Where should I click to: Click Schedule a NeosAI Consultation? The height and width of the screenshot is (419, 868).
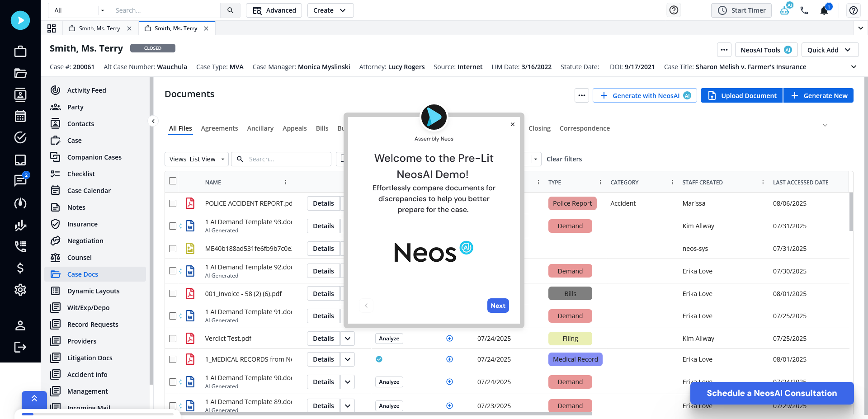point(772,393)
